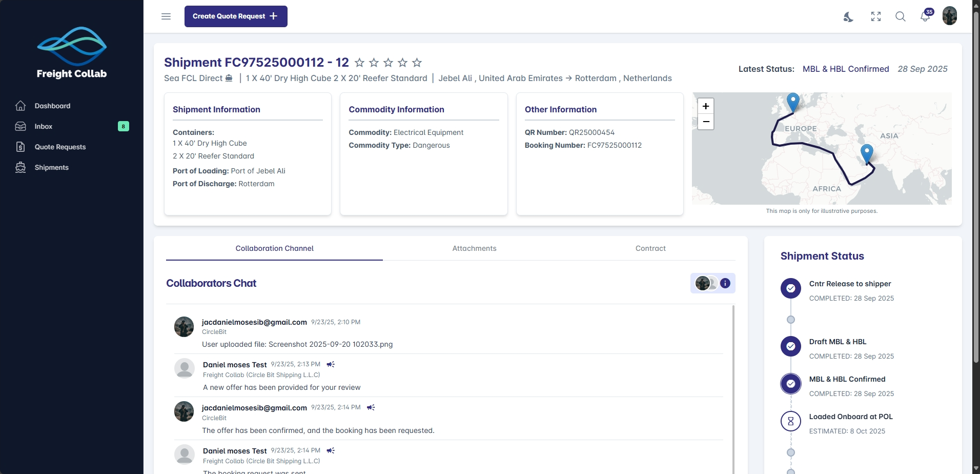Click the info icon beside collaborator avatars

(725, 283)
